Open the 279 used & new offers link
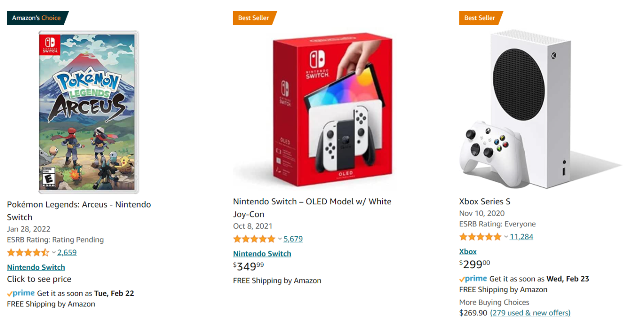Image resolution: width=644 pixels, height=324 pixels. pos(530,313)
